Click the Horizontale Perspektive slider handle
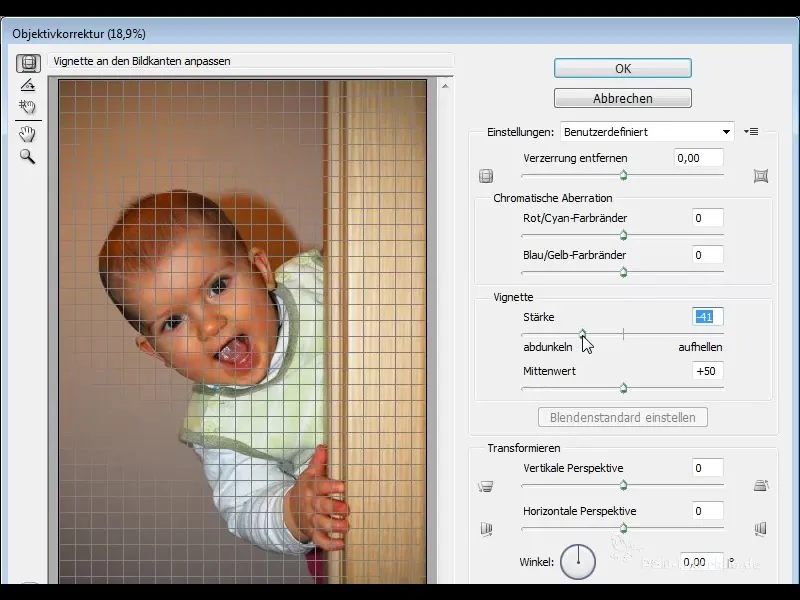 (x=623, y=528)
